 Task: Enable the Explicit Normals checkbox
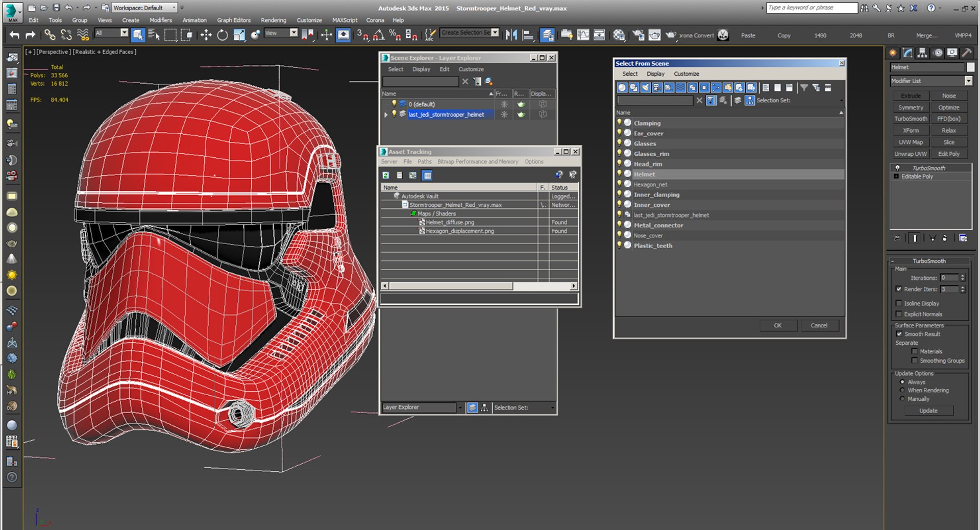(899, 314)
